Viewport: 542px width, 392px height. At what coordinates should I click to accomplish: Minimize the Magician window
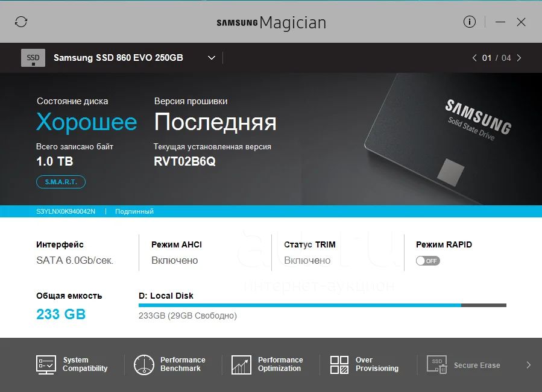point(500,22)
